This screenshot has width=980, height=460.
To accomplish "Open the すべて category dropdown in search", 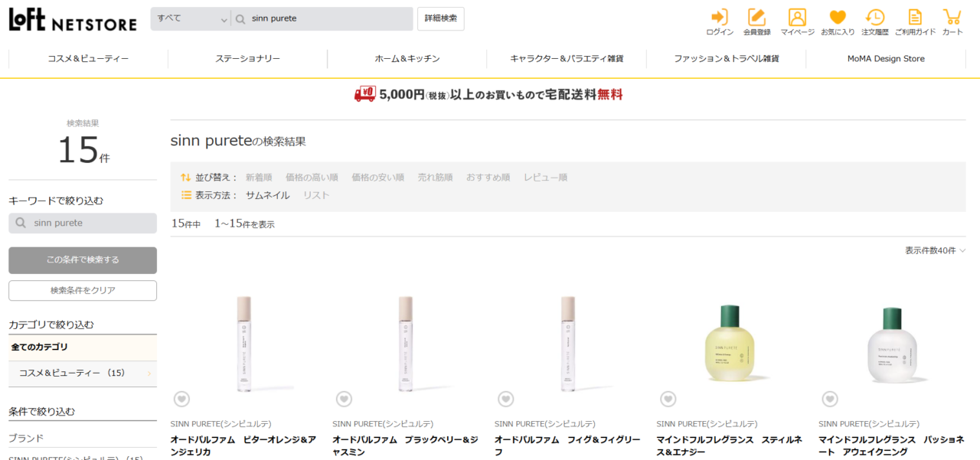I will click(191, 18).
